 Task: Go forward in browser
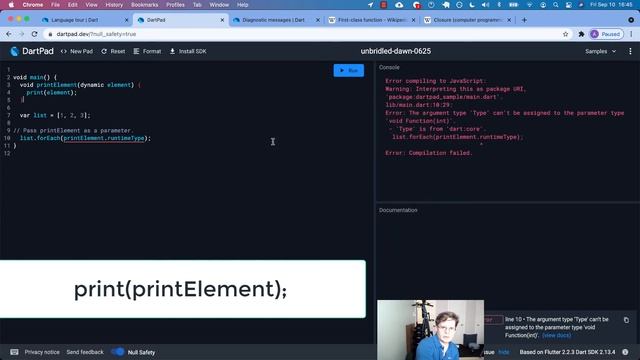click(22, 34)
